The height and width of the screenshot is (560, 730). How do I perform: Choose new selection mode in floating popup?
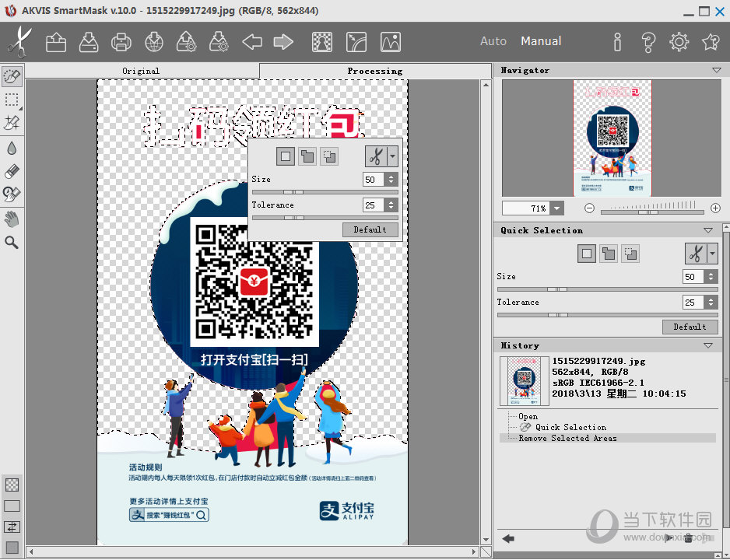(x=286, y=156)
